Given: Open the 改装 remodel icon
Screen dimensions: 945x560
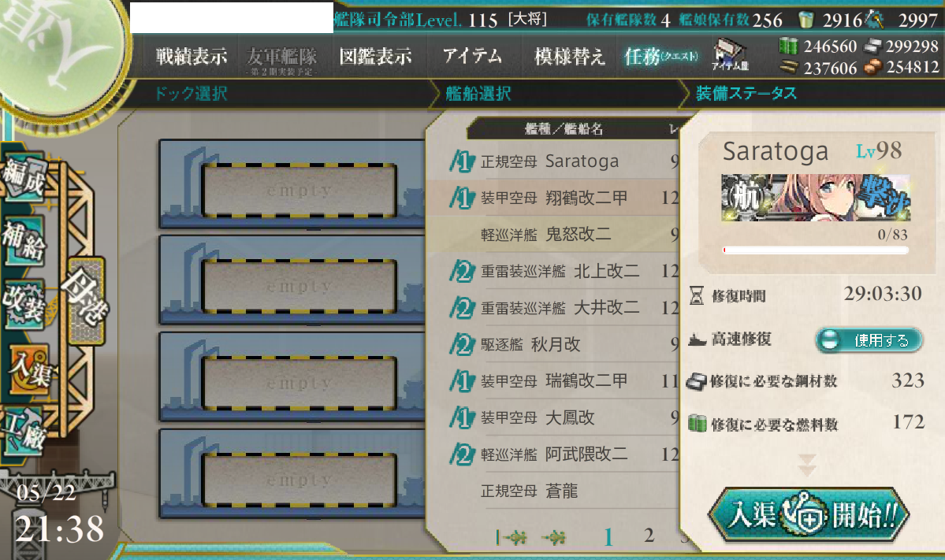Looking at the screenshot, I should click(24, 304).
